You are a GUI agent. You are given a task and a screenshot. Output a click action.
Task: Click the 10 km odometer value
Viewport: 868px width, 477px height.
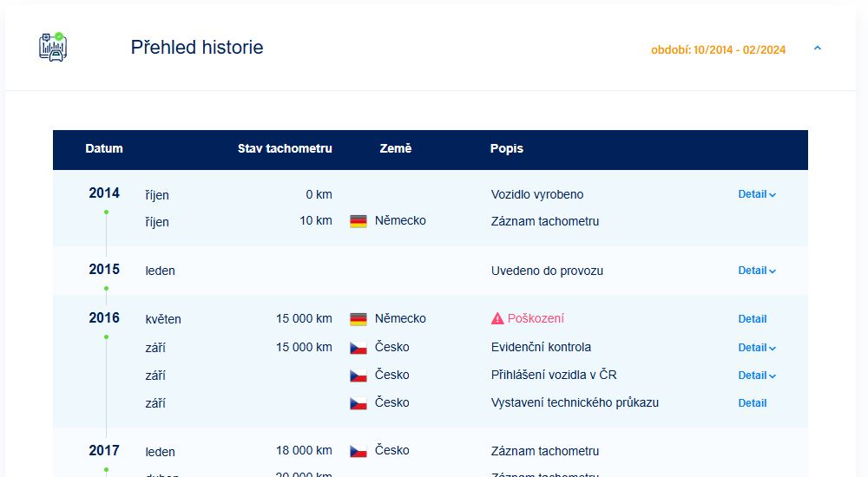(x=316, y=220)
